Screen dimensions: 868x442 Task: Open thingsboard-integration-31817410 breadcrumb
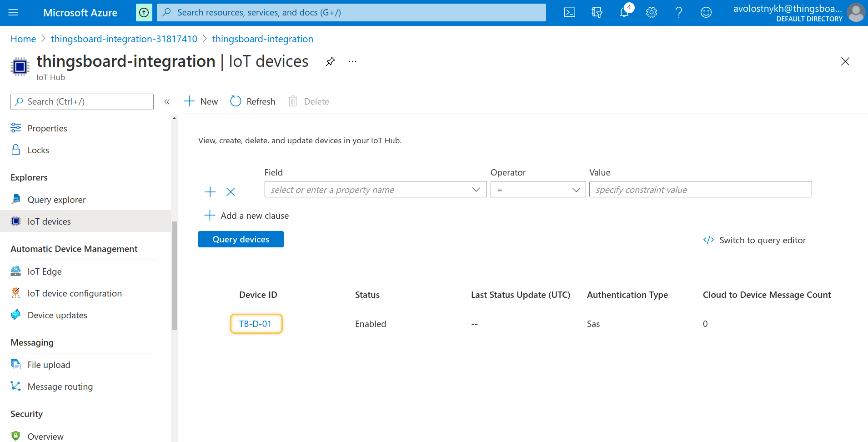coord(124,39)
